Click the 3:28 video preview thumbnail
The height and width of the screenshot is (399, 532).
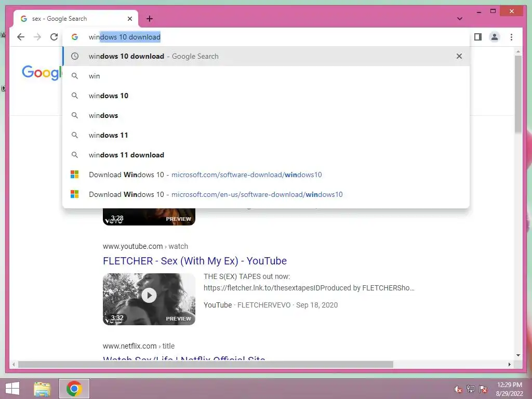[149, 217]
